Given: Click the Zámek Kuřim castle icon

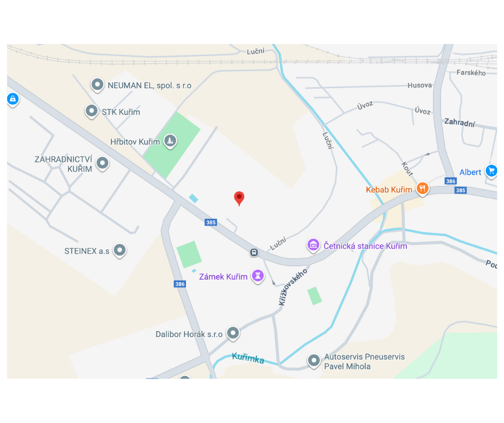Looking at the screenshot, I should 258,276.
